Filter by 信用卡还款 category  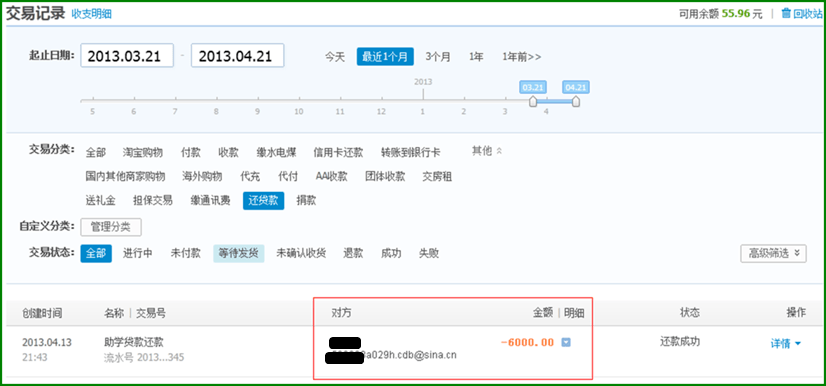pyautogui.click(x=338, y=153)
